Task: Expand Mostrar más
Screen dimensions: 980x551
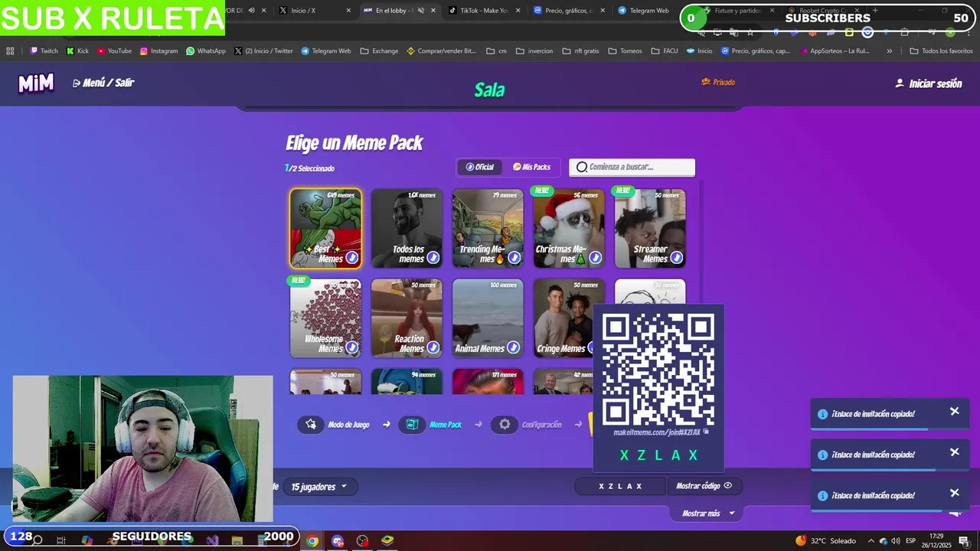Action: tap(708, 514)
